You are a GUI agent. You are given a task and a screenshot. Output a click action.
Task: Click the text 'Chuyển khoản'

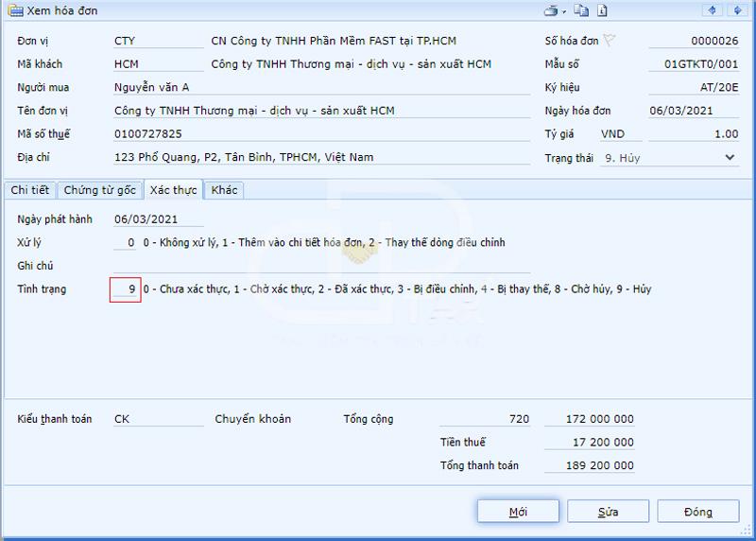252,419
